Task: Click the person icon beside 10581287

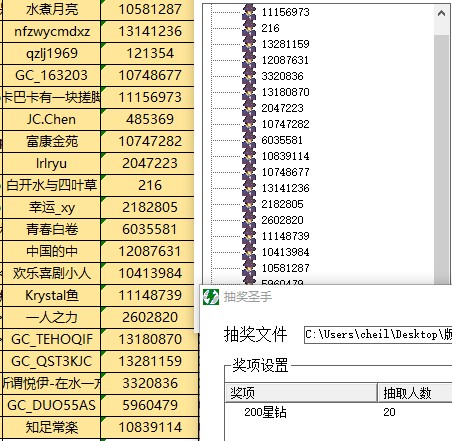Action: tap(249, 268)
